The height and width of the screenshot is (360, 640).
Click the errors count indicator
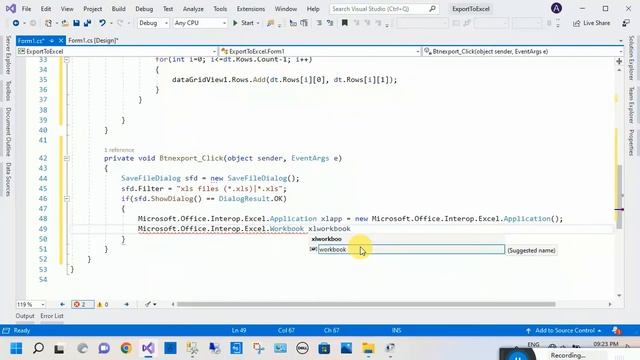click(82, 304)
